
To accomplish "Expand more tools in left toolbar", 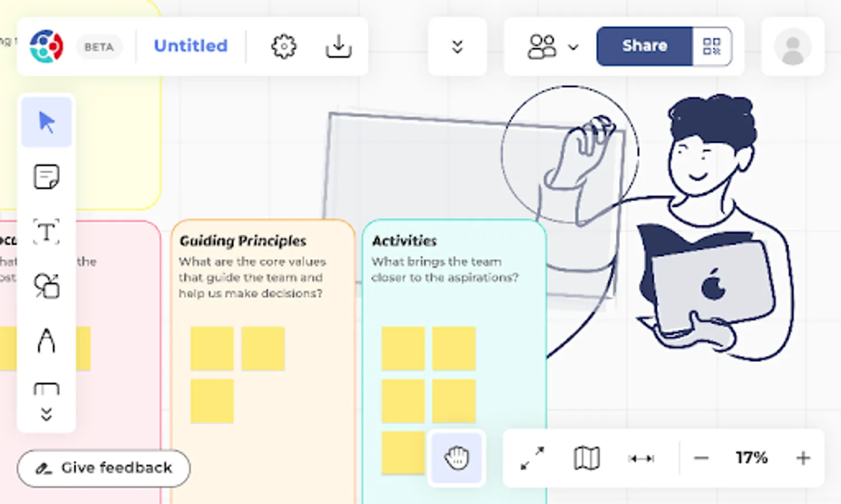I will [47, 414].
